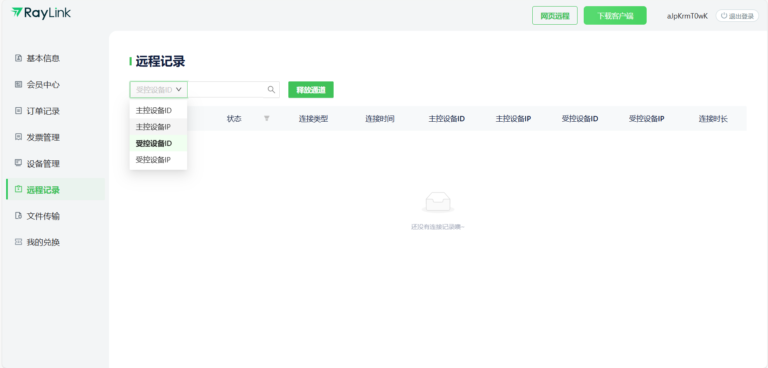Click the 退出登录 logout button
The height and width of the screenshot is (368, 768).
(737, 16)
